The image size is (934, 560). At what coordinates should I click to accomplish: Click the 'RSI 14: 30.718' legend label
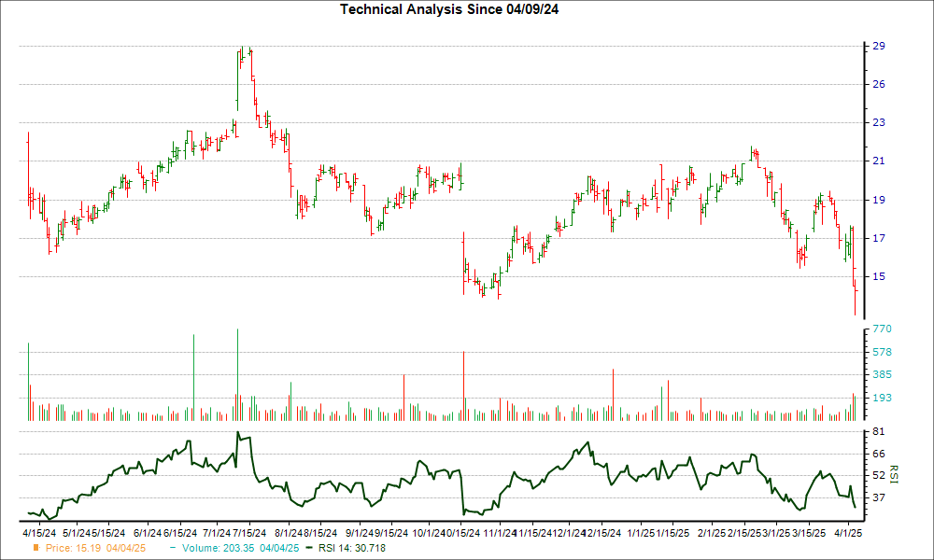click(351, 548)
